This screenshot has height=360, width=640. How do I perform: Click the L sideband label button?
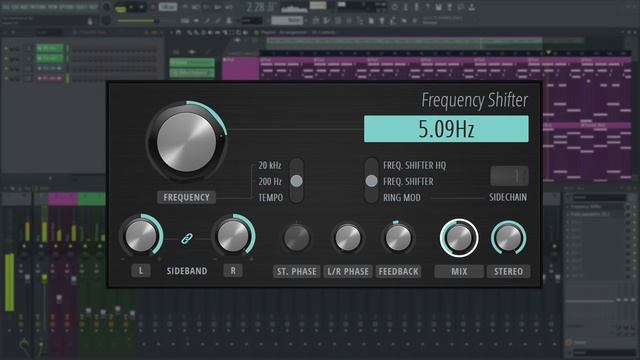point(141,271)
